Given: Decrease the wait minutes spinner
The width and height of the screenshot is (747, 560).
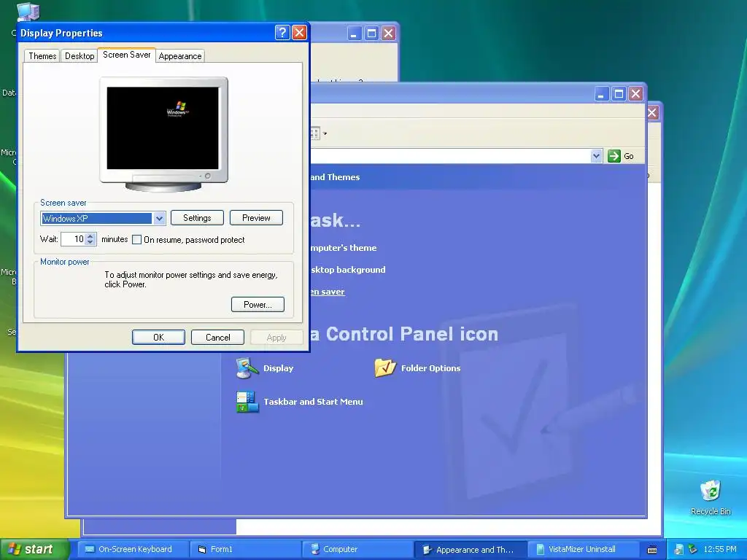Looking at the screenshot, I should tap(90, 242).
